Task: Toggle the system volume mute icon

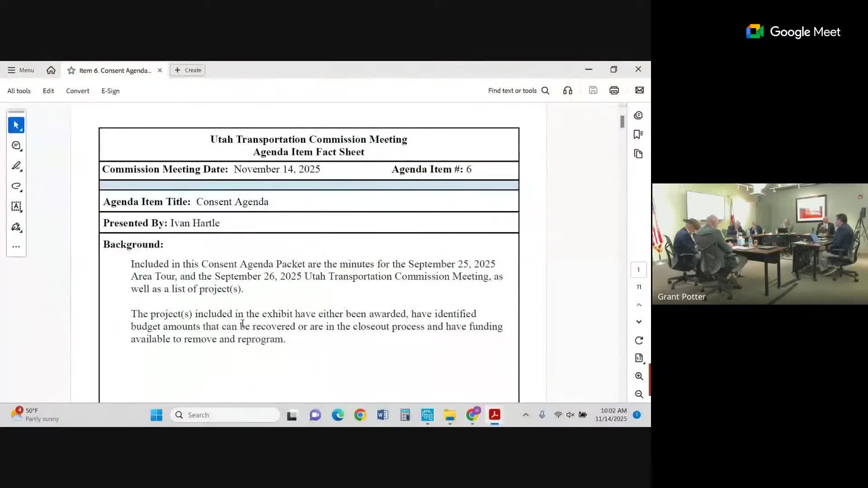Action: [x=570, y=415]
